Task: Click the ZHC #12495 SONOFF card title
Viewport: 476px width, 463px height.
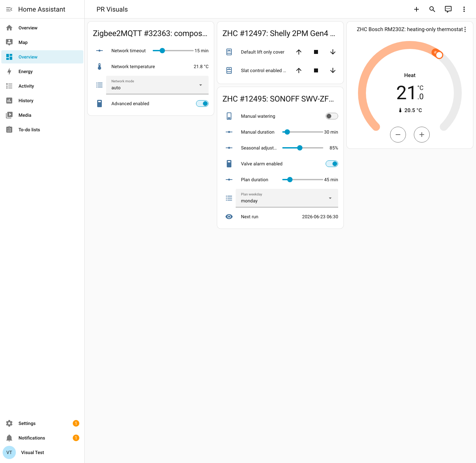Action: coord(278,99)
